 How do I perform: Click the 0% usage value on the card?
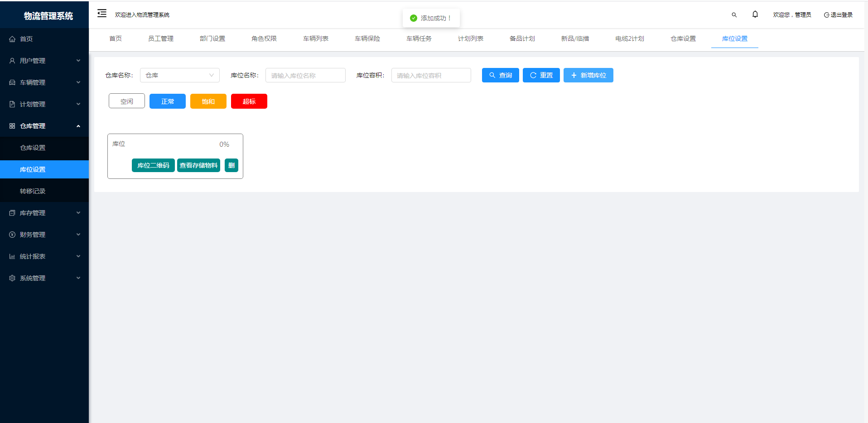coord(224,144)
